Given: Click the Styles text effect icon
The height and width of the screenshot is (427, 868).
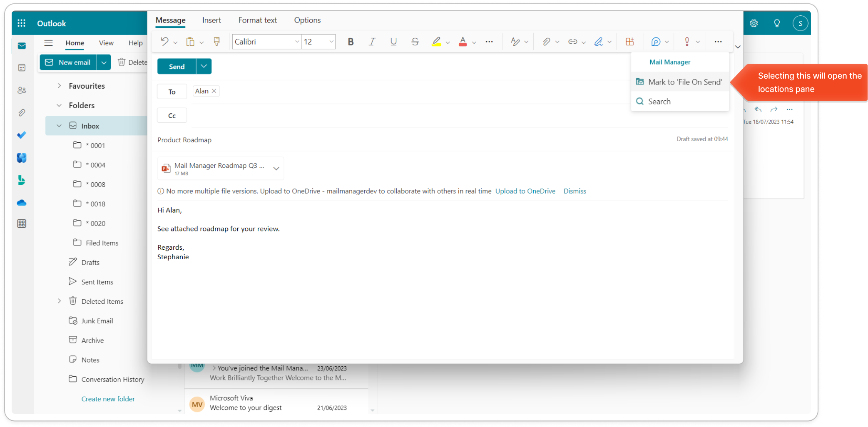Looking at the screenshot, I should (515, 42).
